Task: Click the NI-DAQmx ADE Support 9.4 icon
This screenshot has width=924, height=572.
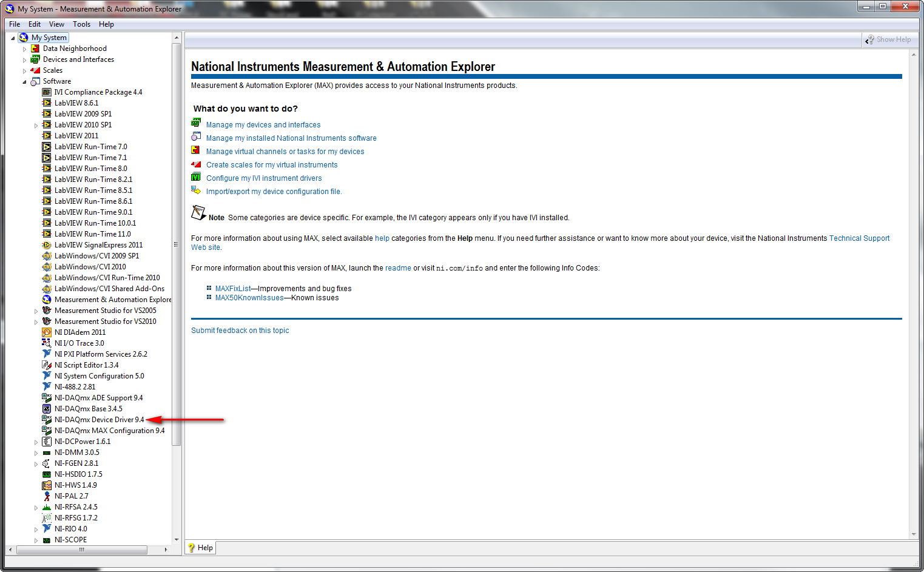Action: 47,398
